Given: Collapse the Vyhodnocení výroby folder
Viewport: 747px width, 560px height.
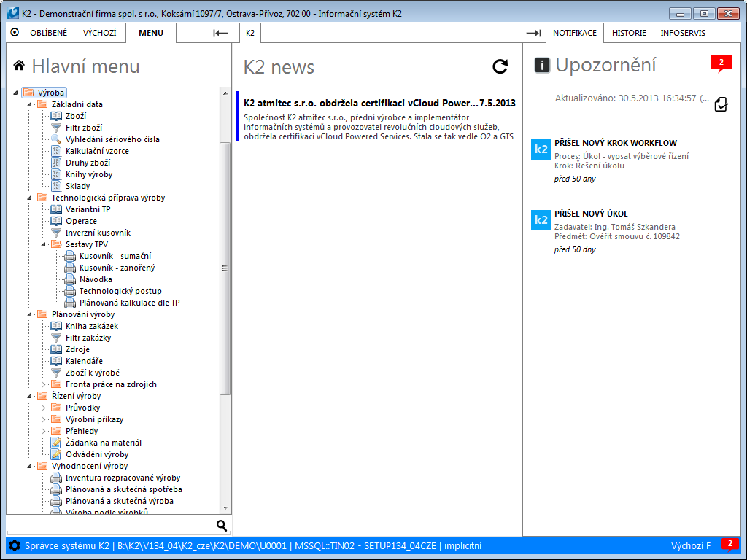Looking at the screenshot, I should [29, 466].
